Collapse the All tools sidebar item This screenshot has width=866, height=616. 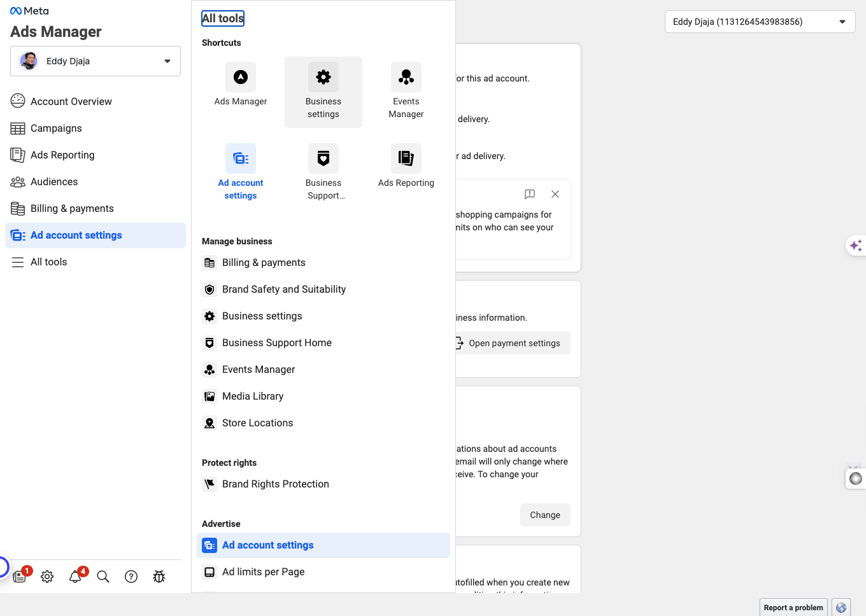click(96, 262)
